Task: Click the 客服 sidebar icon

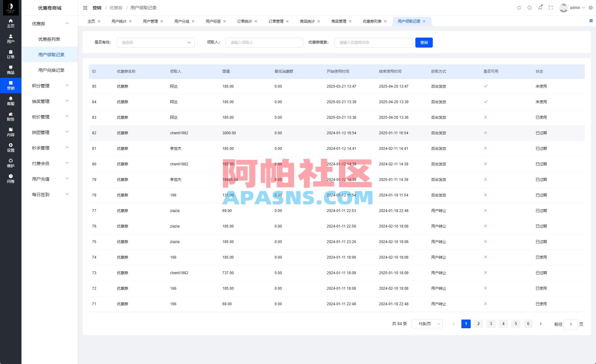Action: (11, 101)
